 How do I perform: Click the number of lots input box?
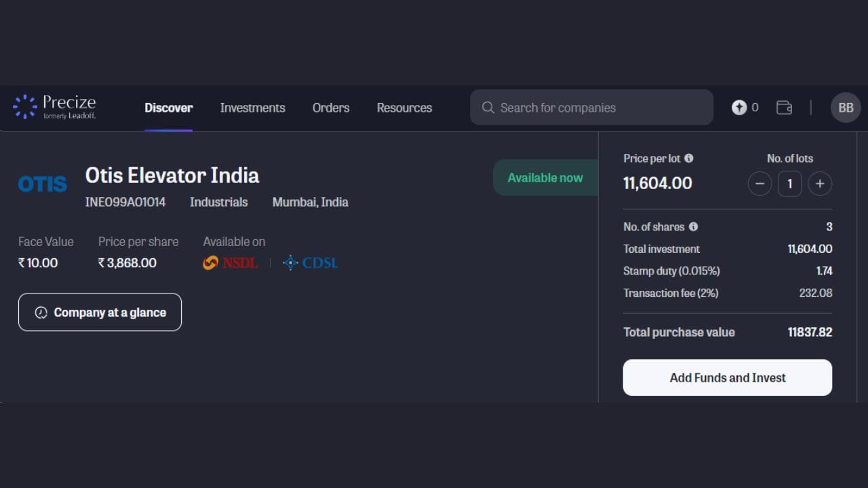[x=789, y=184]
